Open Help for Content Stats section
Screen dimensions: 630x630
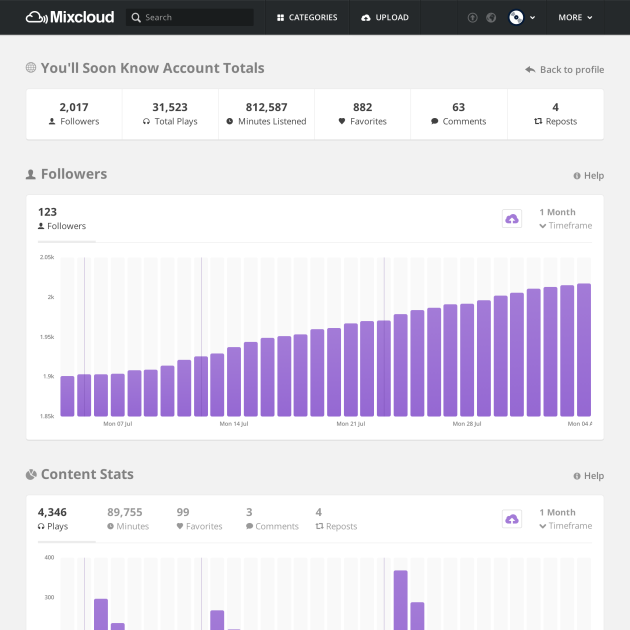[588, 476]
